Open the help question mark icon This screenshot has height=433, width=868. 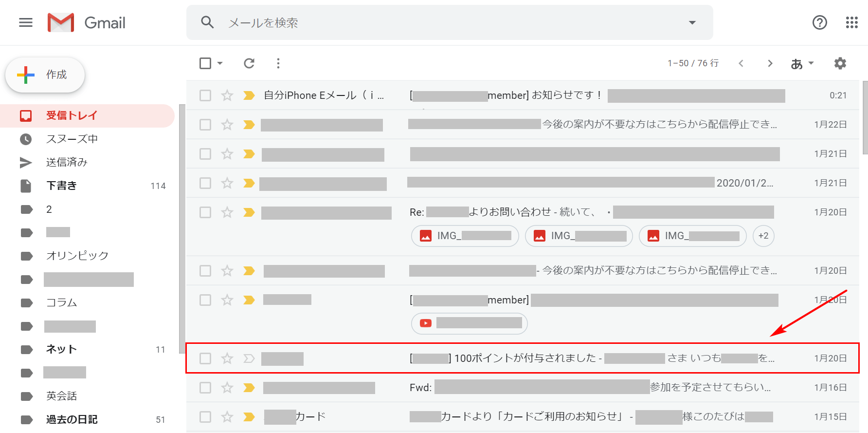(820, 22)
